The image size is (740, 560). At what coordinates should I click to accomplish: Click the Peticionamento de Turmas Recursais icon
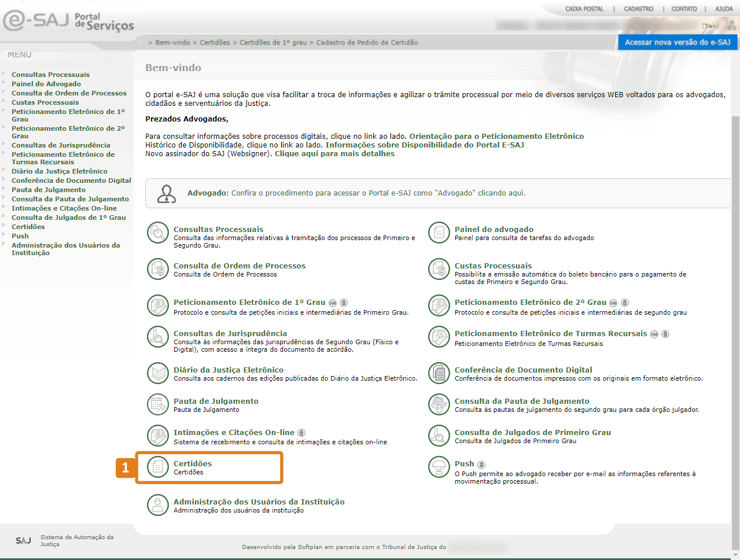tap(439, 337)
